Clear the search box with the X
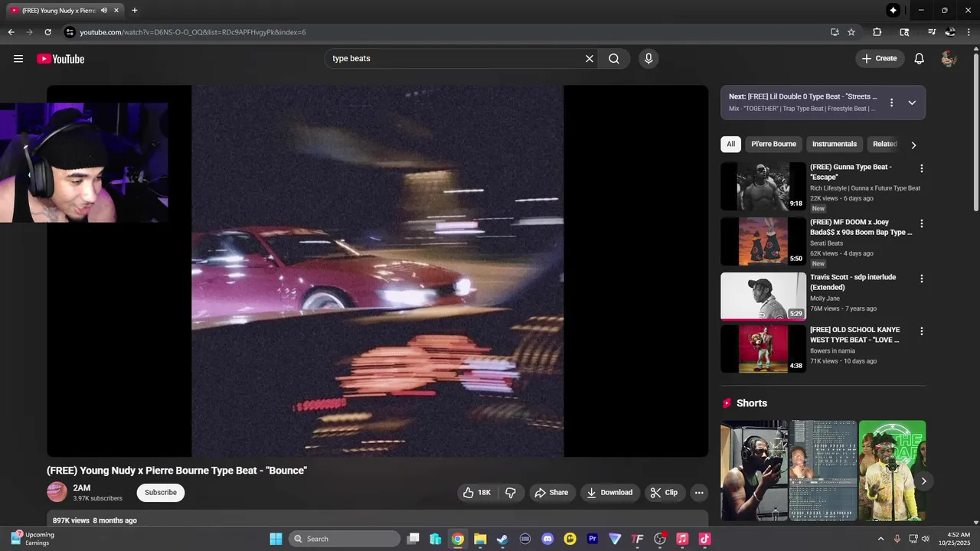Screen dimensions: 980x551 [590, 59]
